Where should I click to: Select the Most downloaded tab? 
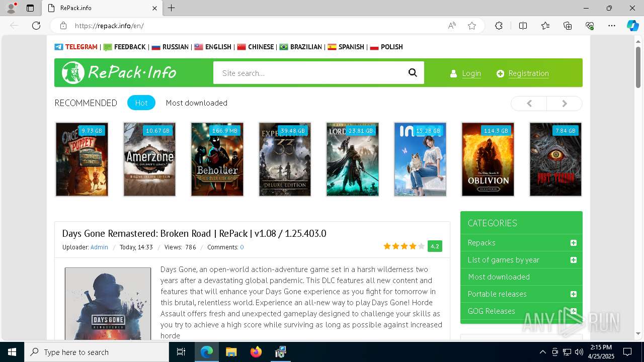point(197,103)
